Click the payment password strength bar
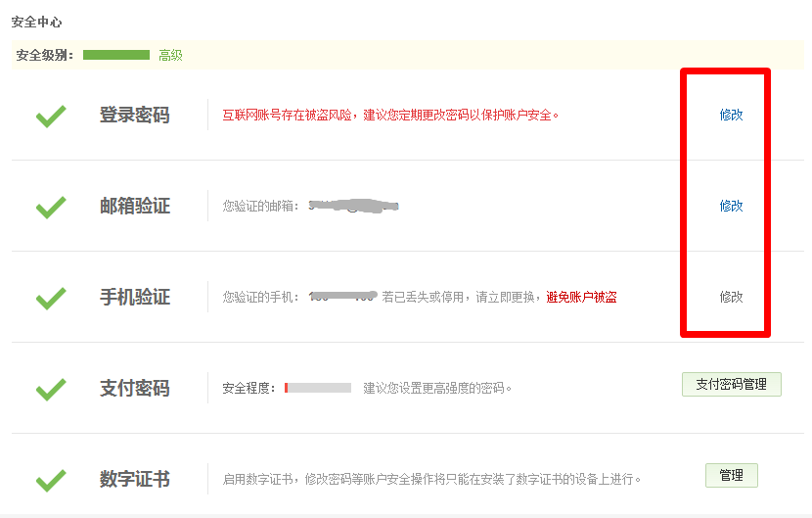This screenshot has width=812, height=518. [x=318, y=388]
